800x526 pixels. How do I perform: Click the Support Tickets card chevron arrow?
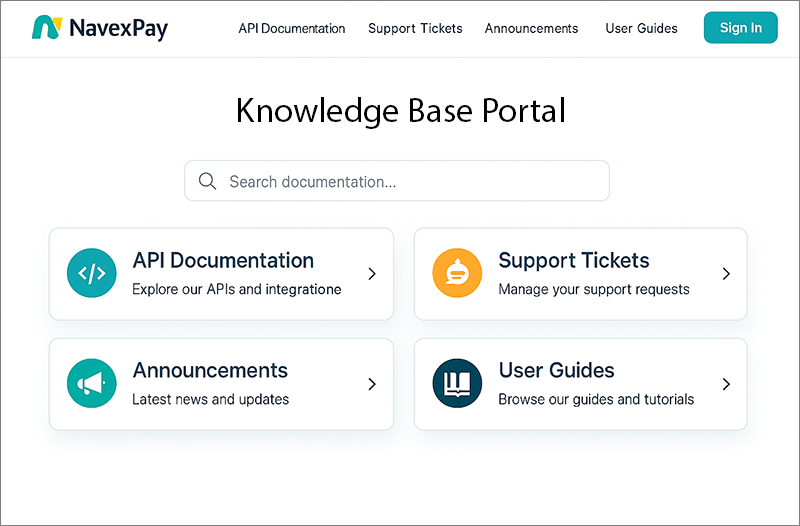727,274
